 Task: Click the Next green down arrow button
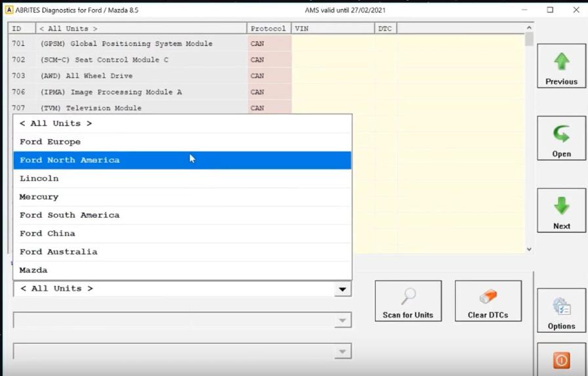[x=561, y=211]
